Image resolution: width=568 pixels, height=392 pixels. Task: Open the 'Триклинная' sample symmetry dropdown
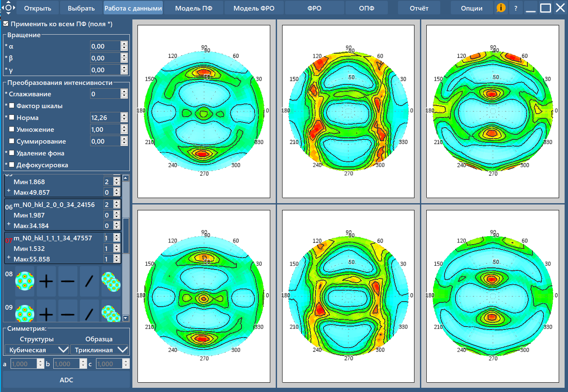[99, 350]
